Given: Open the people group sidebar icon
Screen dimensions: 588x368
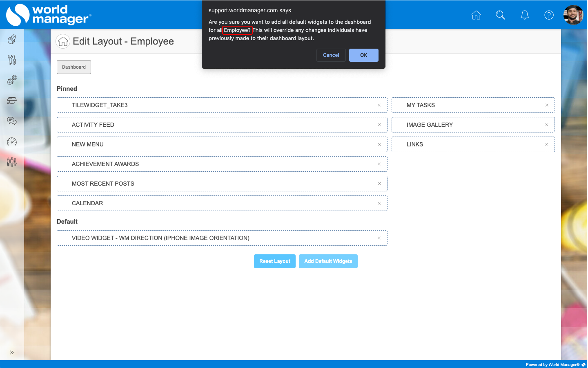Looking at the screenshot, I should pyautogui.click(x=12, y=162).
